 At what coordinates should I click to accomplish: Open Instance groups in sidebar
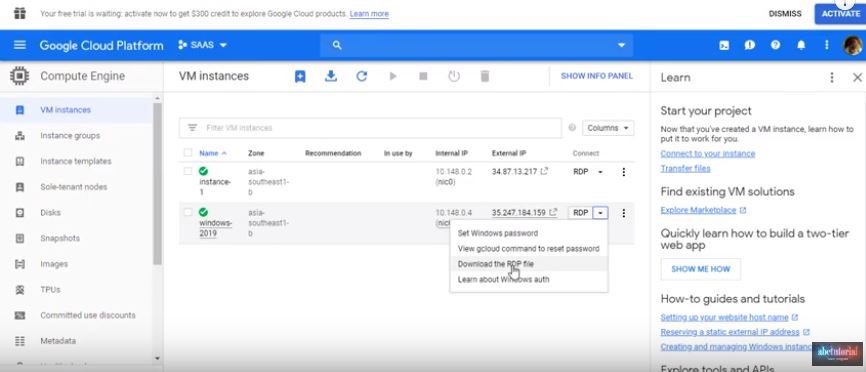pos(77,135)
